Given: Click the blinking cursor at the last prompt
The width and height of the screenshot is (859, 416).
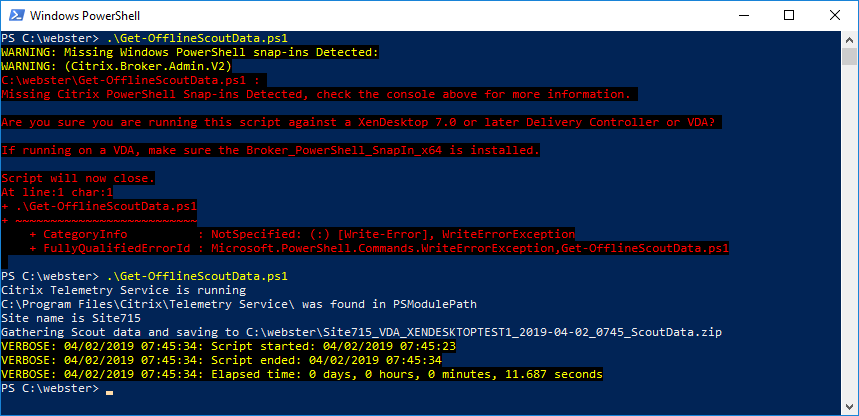Looking at the screenshot, I should [x=109, y=390].
